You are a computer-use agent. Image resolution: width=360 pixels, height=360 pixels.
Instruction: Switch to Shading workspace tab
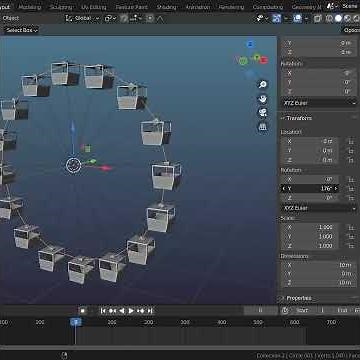pos(166,7)
